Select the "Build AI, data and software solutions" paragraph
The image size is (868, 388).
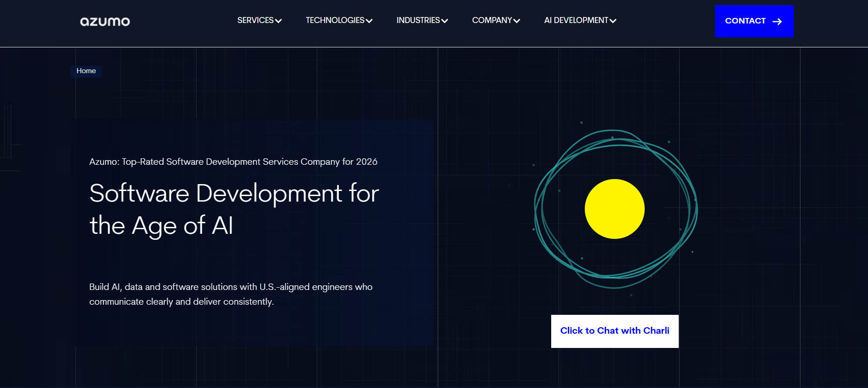231,294
